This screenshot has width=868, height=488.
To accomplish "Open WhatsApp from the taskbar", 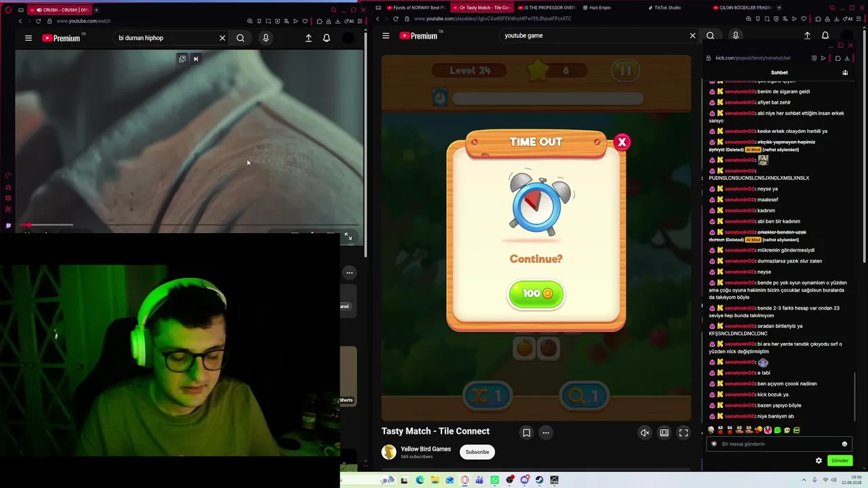I will pos(494,480).
